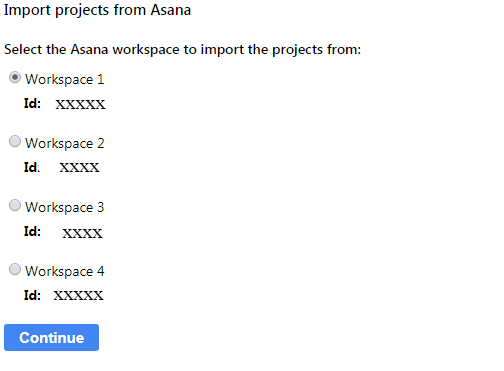Click the "Import projects from Asana" heading
504x371 pixels.
coord(97,10)
